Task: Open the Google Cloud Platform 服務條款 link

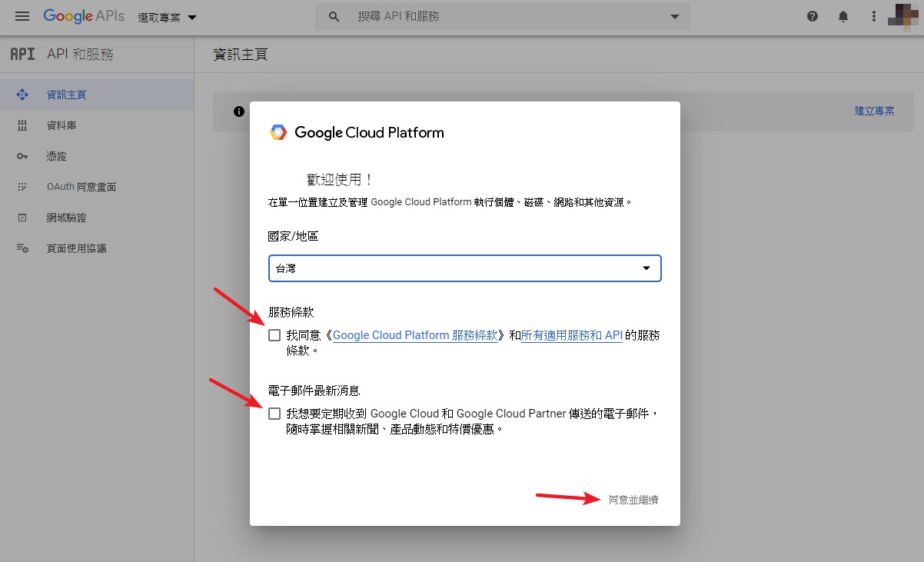Action: pos(415,335)
